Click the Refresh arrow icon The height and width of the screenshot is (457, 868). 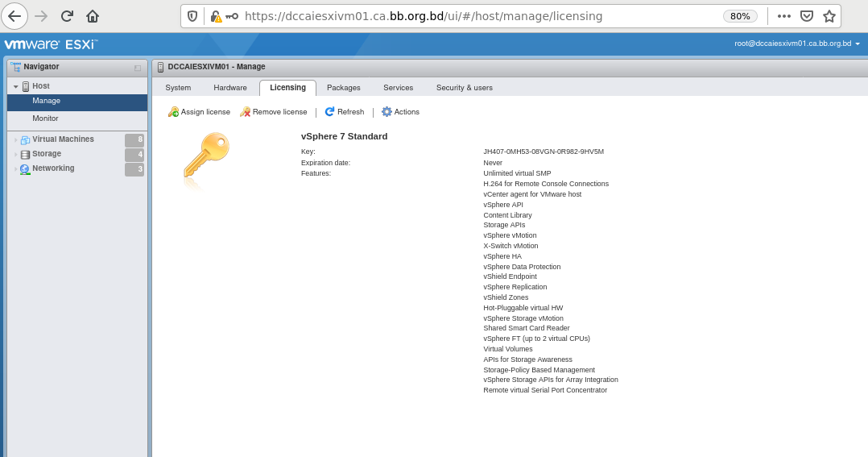(329, 111)
